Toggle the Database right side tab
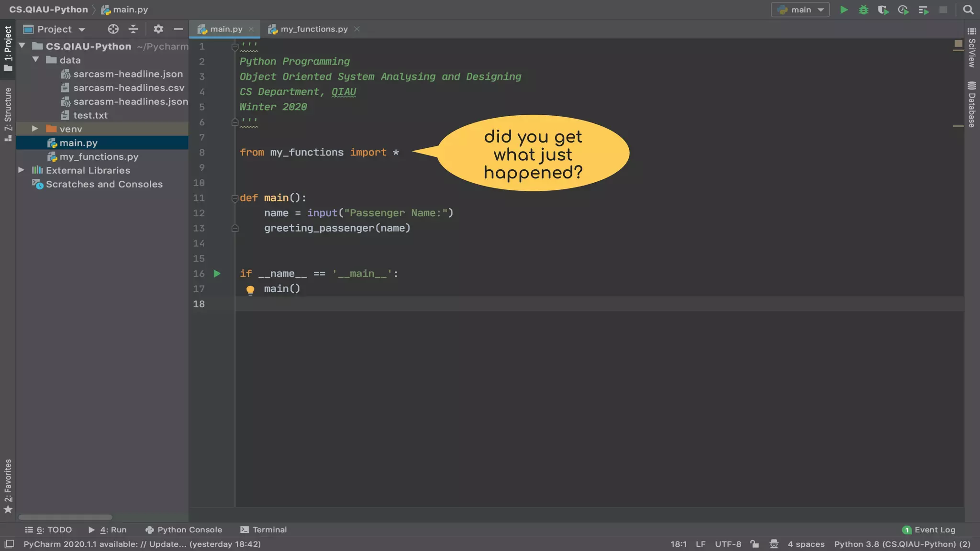Image resolution: width=980 pixels, height=551 pixels. pyautogui.click(x=971, y=104)
